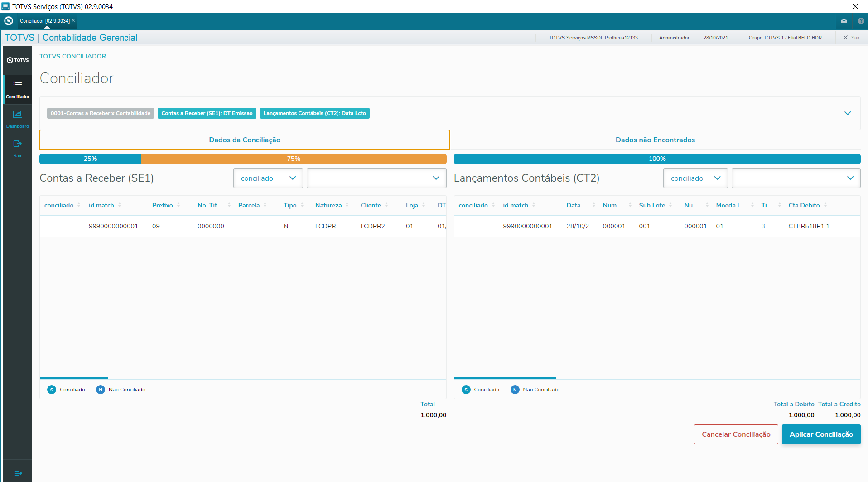The image size is (868, 482).
Task: Click the Aplicar Conciliação button
Action: (x=821, y=434)
